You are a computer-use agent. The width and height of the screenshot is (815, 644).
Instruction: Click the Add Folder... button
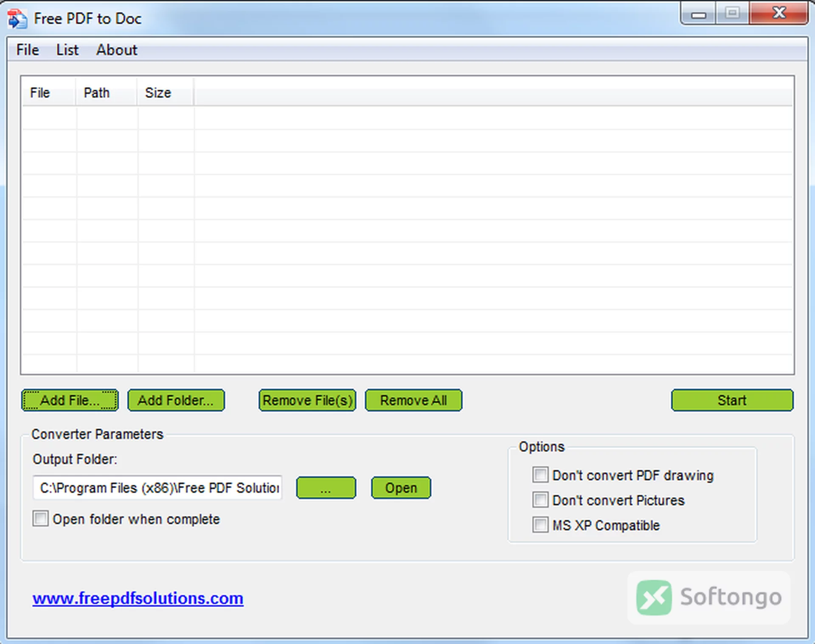point(176,400)
